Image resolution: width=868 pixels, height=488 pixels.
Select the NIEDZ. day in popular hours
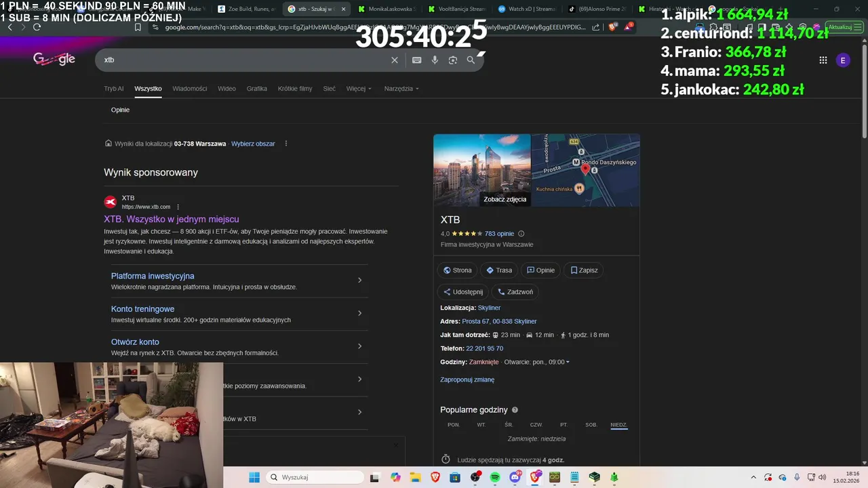tap(619, 425)
